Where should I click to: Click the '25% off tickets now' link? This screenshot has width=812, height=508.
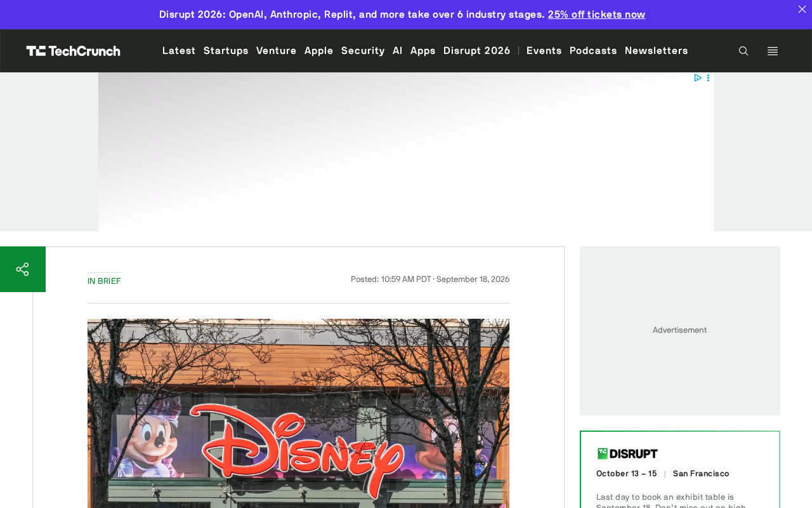596,14
